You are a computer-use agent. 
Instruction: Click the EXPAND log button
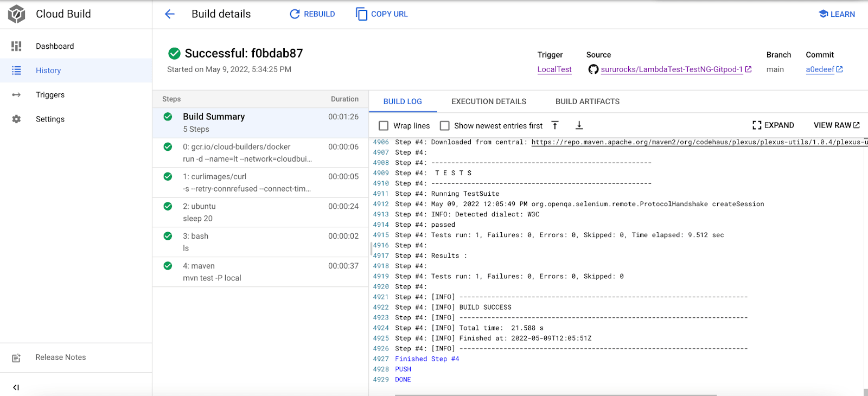[x=773, y=125]
